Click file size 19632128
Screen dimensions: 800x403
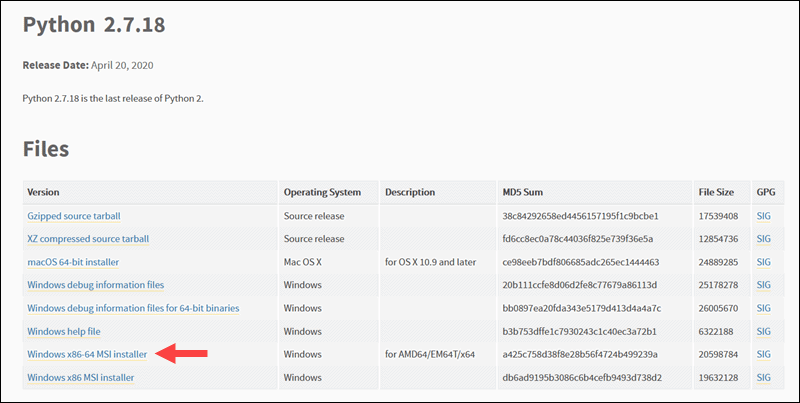[x=718, y=378]
